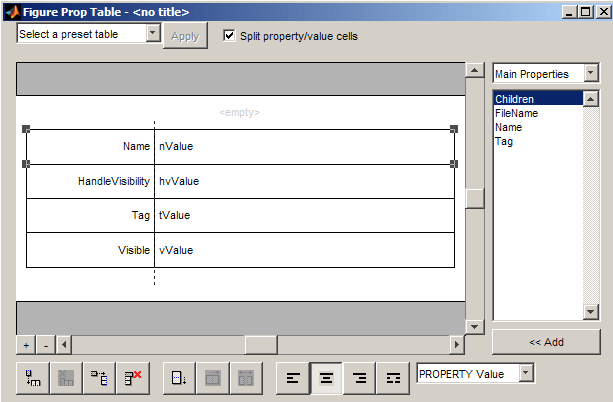Click the handle at the Name row's lower-left corner
613x402 pixels.
26,164
